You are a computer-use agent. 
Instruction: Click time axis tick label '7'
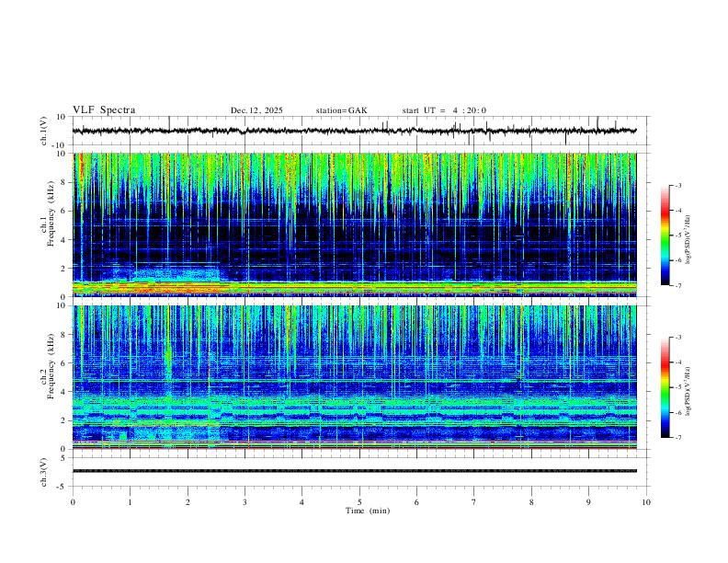pos(474,502)
